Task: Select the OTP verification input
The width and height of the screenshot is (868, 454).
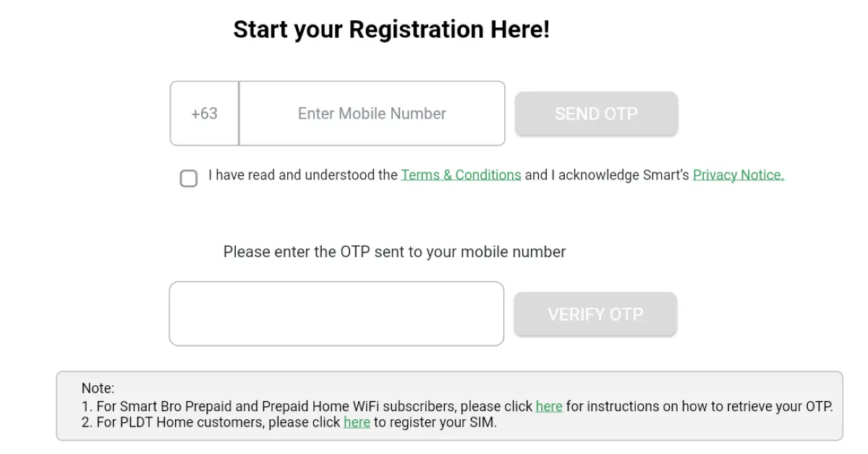Action: (x=336, y=314)
